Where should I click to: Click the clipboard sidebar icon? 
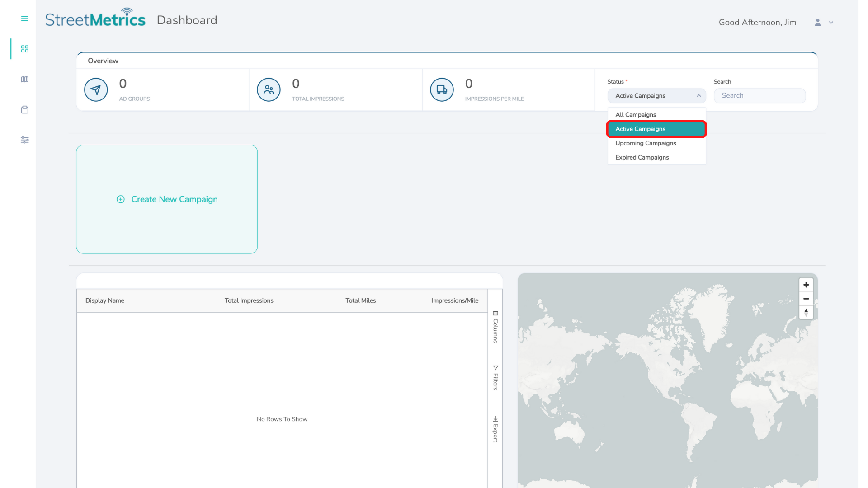[x=24, y=110]
